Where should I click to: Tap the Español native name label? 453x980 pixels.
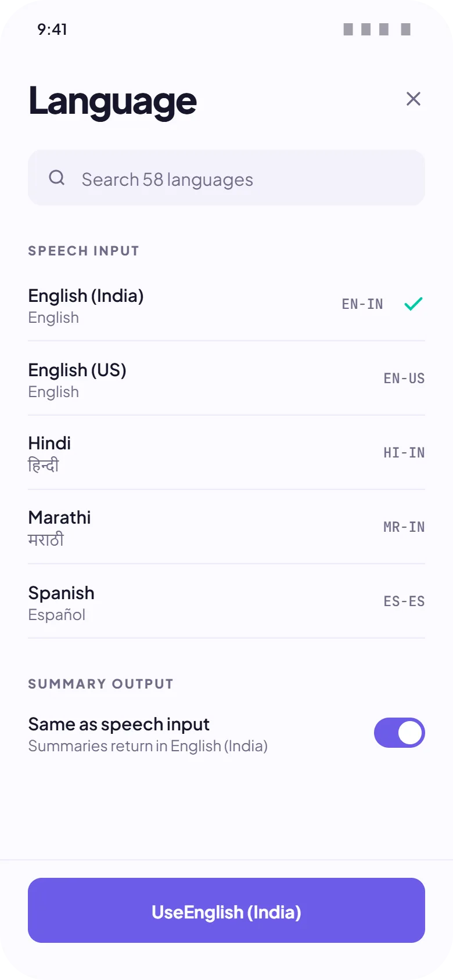coord(57,615)
